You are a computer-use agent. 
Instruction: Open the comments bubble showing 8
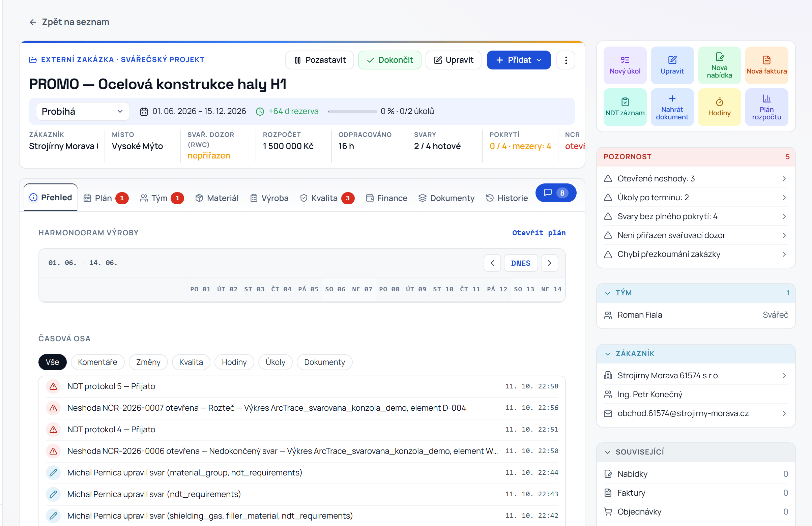point(555,193)
